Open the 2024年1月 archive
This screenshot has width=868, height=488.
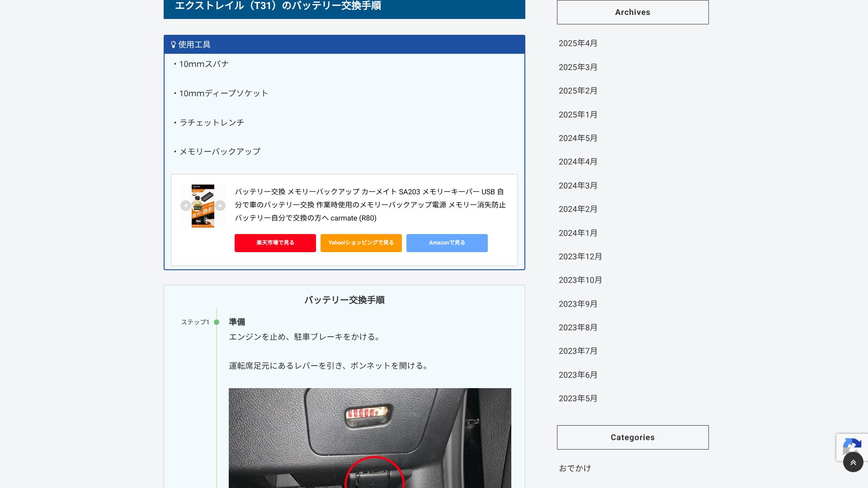(x=578, y=233)
